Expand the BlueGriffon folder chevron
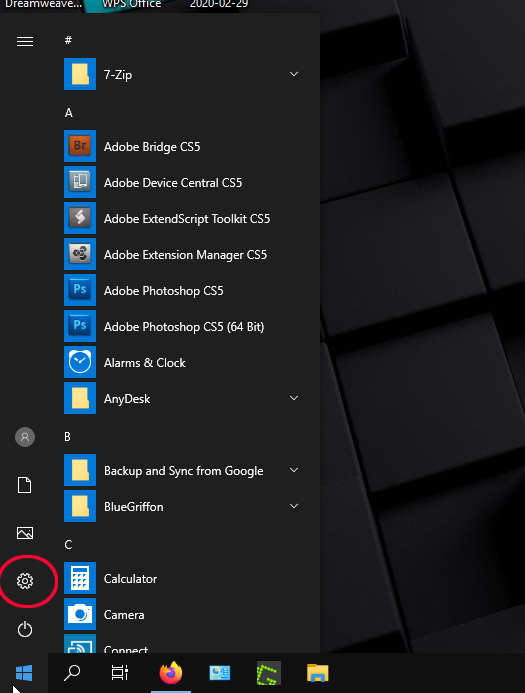The image size is (525, 693). 294,506
